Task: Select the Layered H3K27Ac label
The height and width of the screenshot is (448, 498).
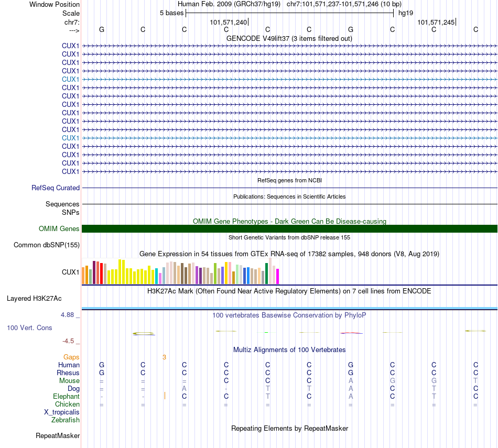Action: coord(34,299)
